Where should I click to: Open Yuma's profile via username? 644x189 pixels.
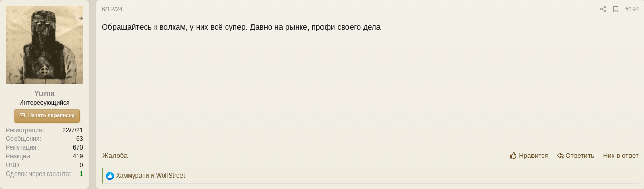point(45,93)
